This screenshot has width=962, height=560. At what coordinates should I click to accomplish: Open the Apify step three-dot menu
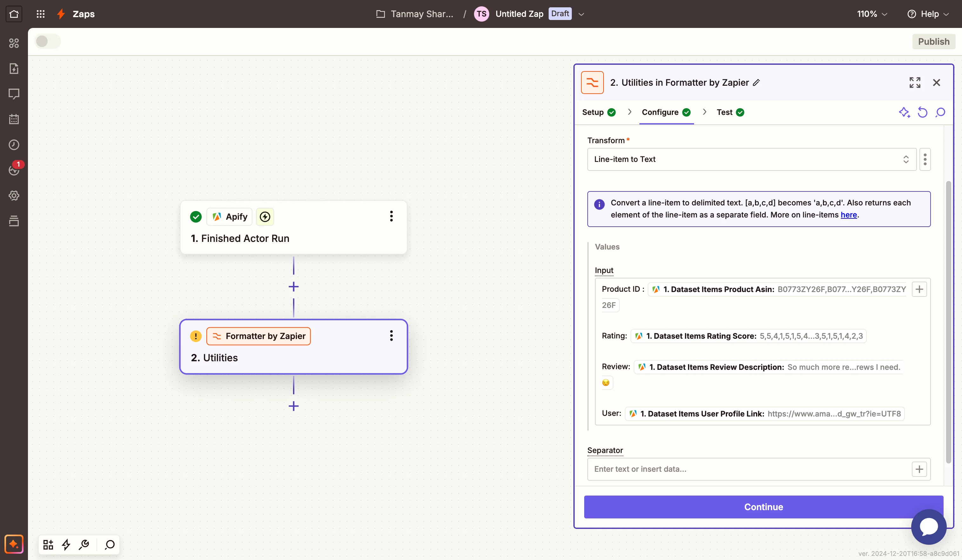pyautogui.click(x=391, y=216)
